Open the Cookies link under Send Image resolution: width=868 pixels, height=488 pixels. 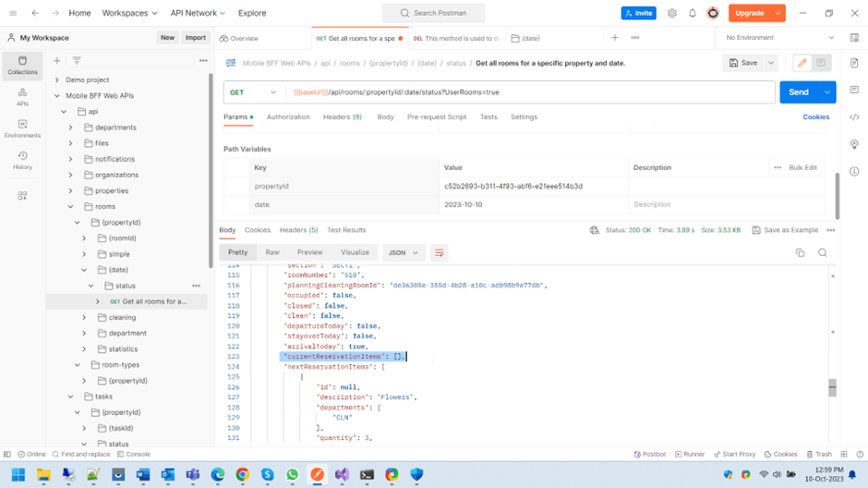click(815, 116)
